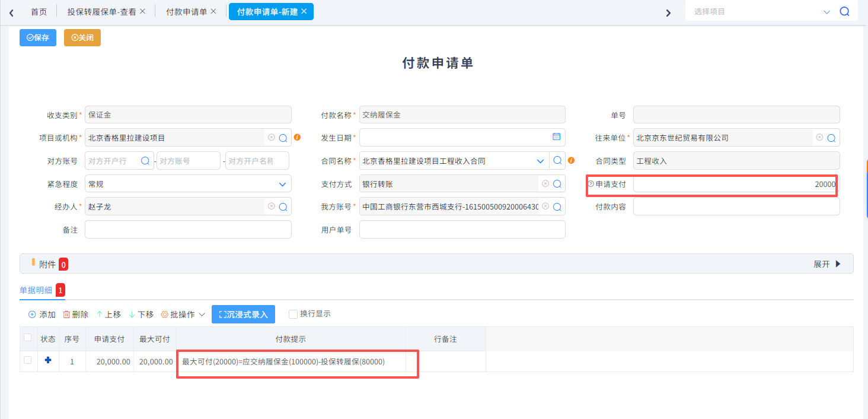Click the 行备注 column header
Image resolution: width=868 pixels, height=419 pixels.
coord(445,339)
